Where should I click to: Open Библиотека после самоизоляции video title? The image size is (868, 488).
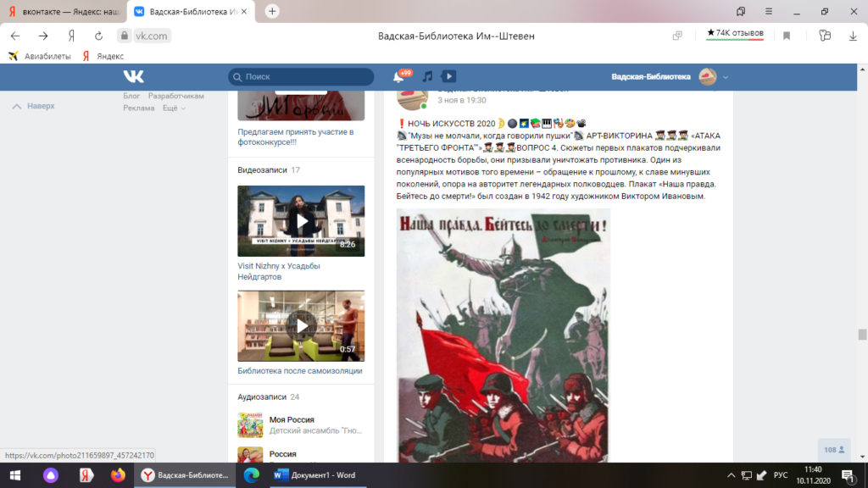tap(300, 371)
